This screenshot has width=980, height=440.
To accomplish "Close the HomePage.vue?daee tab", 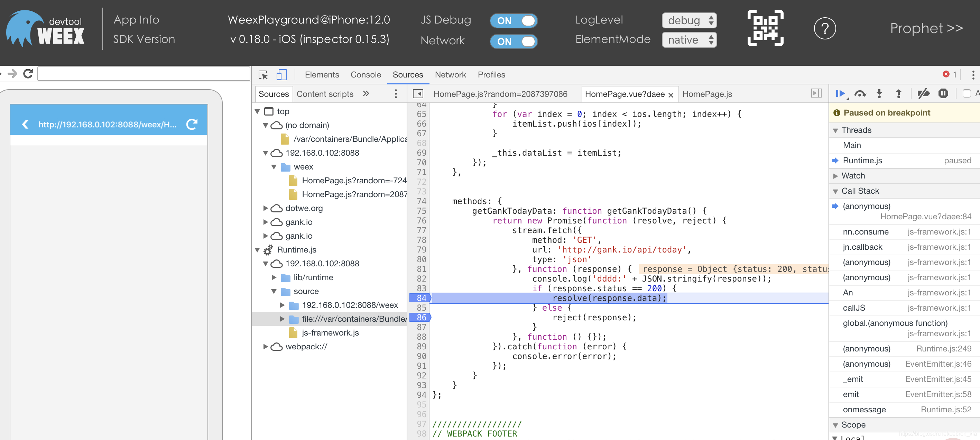I will 671,95.
